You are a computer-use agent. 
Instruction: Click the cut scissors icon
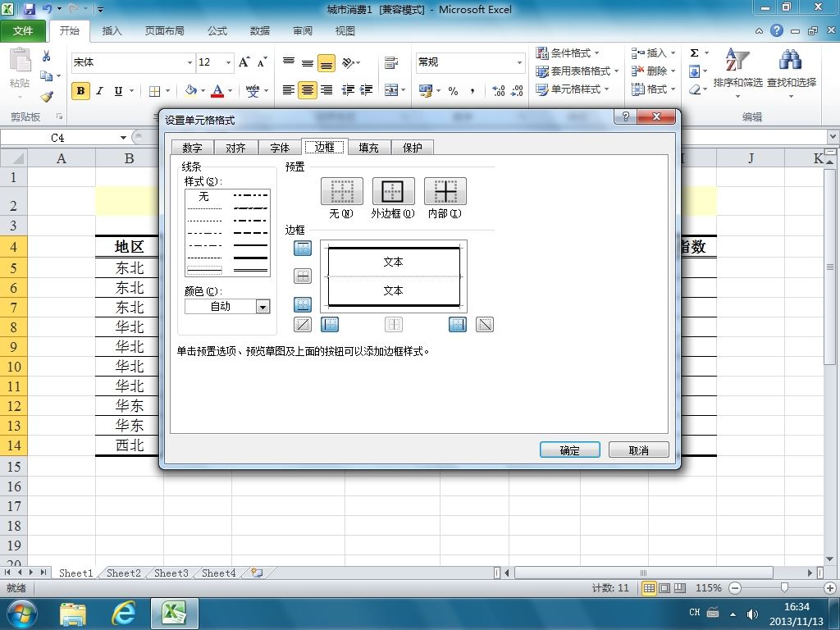coord(46,57)
